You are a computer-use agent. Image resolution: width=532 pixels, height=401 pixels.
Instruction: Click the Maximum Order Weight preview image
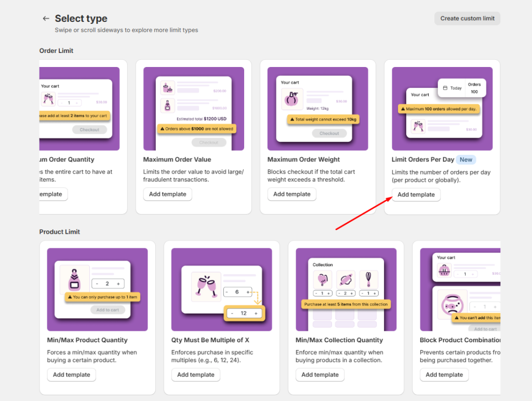click(317, 109)
